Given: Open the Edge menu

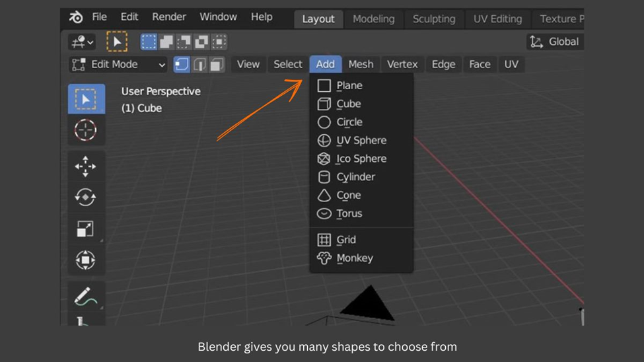Looking at the screenshot, I should point(444,65).
